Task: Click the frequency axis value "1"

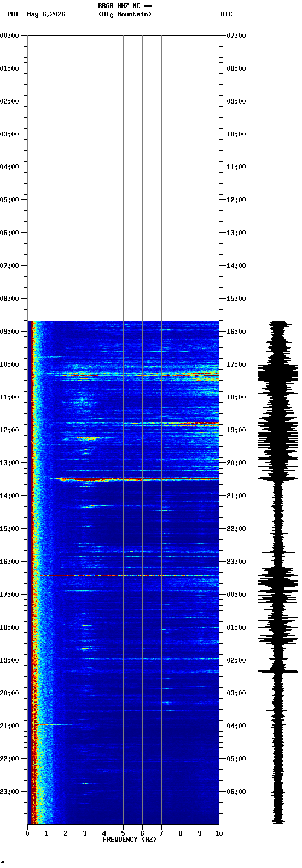Action: [47, 833]
